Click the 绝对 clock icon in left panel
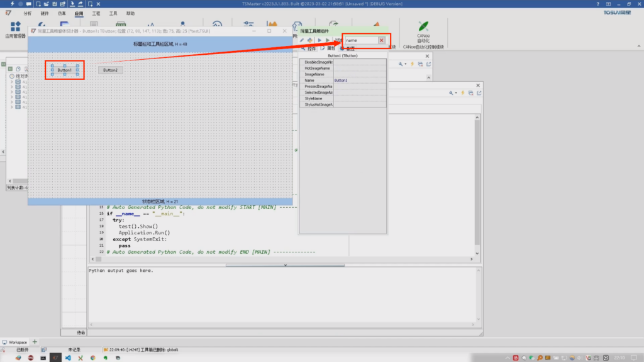Viewport: 644px width, 362px height. tap(12, 76)
